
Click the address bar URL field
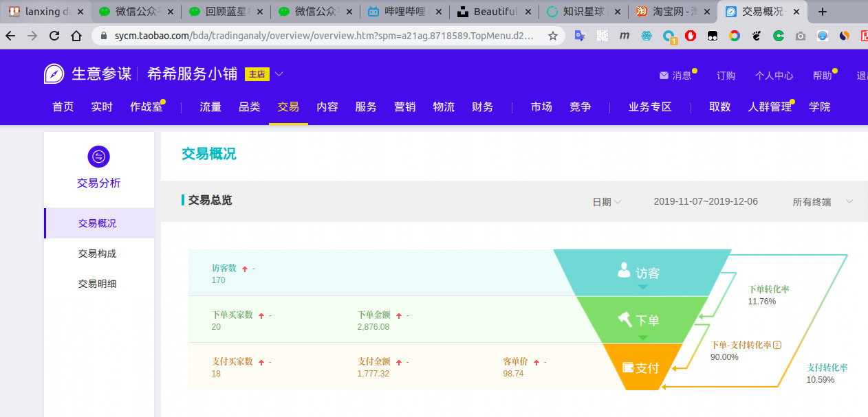click(327, 36)
